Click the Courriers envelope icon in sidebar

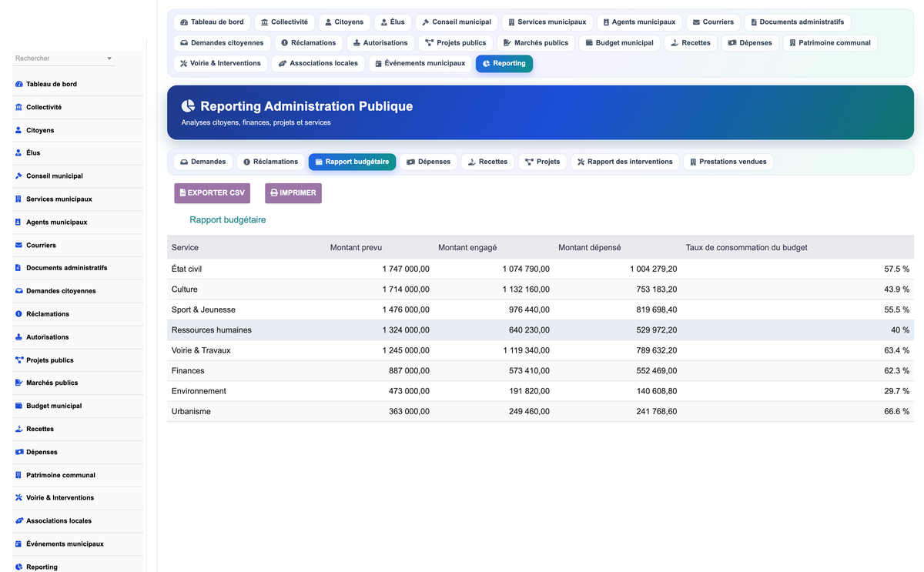(18, 246)
